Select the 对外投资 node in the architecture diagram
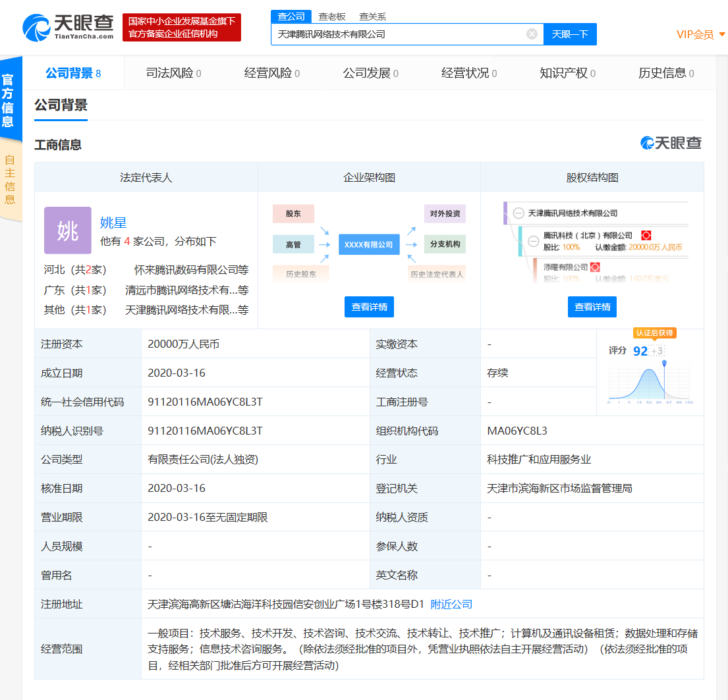The image size is (728, 700). click(444, 213)
